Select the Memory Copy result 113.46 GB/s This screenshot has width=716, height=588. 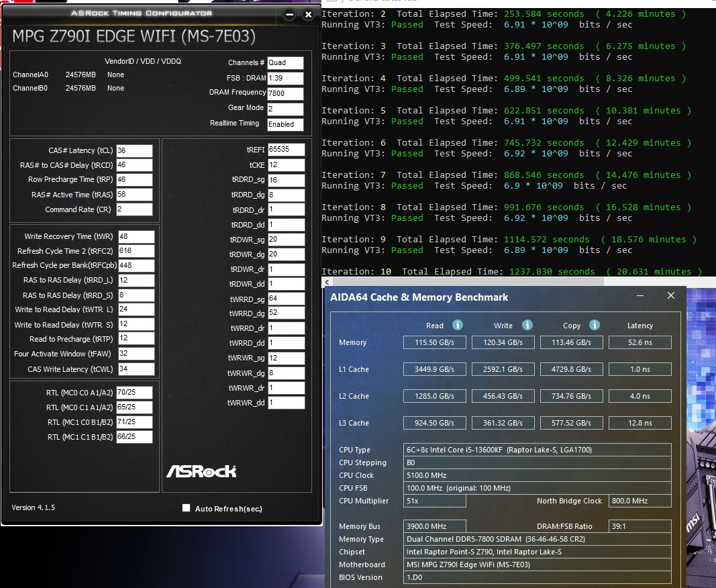571,342
